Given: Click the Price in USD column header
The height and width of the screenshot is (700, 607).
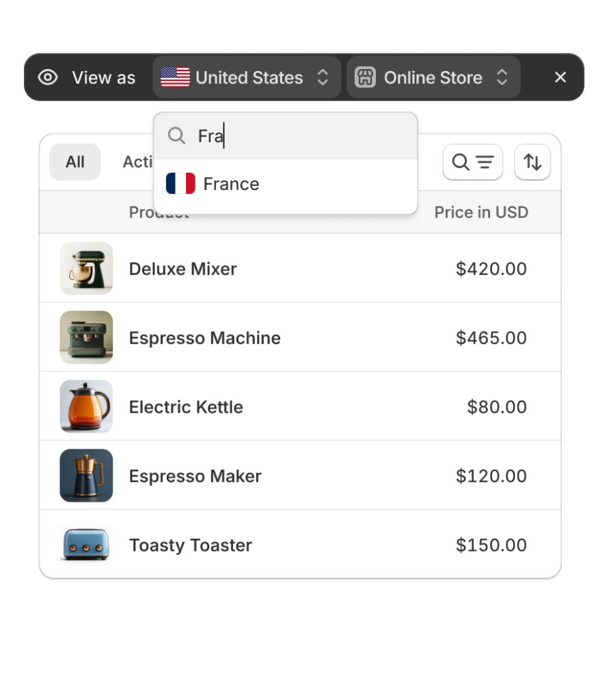Looking at the screenshot, I should [x=481, y=212].
